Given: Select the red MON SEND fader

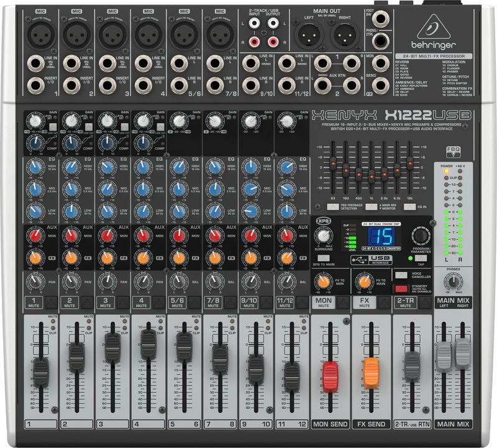Looking at the screenshot, I should [x=331, y=376].
